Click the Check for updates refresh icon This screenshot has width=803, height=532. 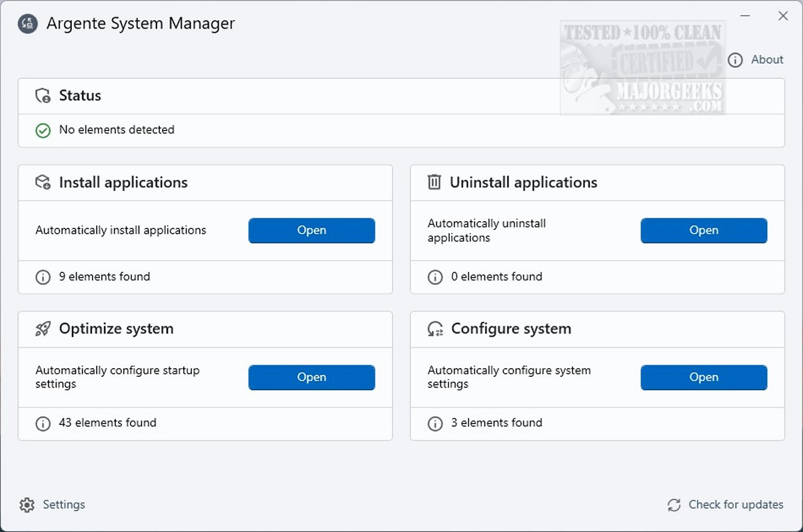coord(674,505)
